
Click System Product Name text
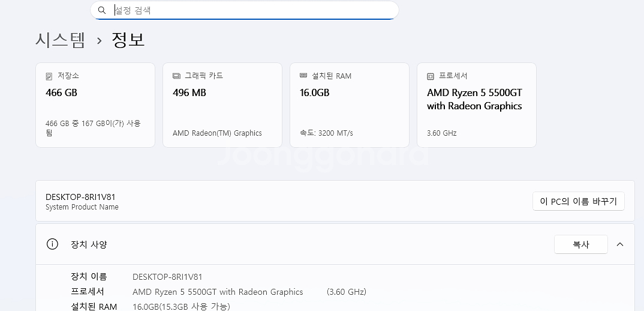[x=82, y=207]
